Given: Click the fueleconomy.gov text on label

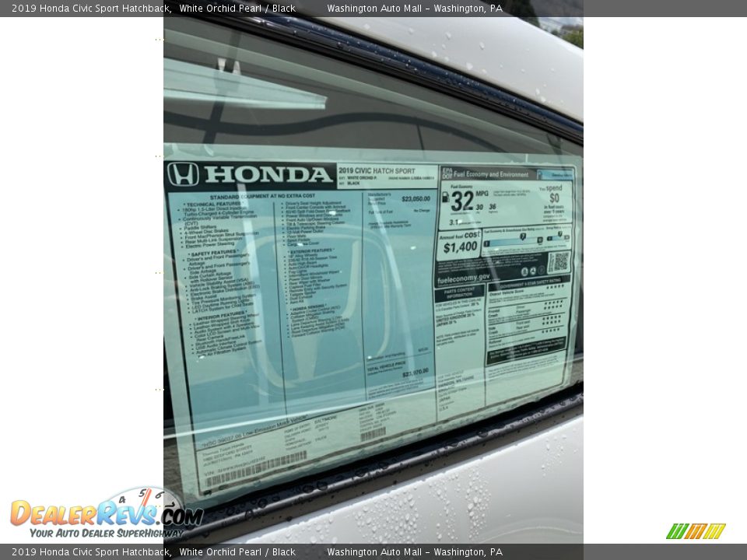Looking at the screenshot, I should [464, 278].
